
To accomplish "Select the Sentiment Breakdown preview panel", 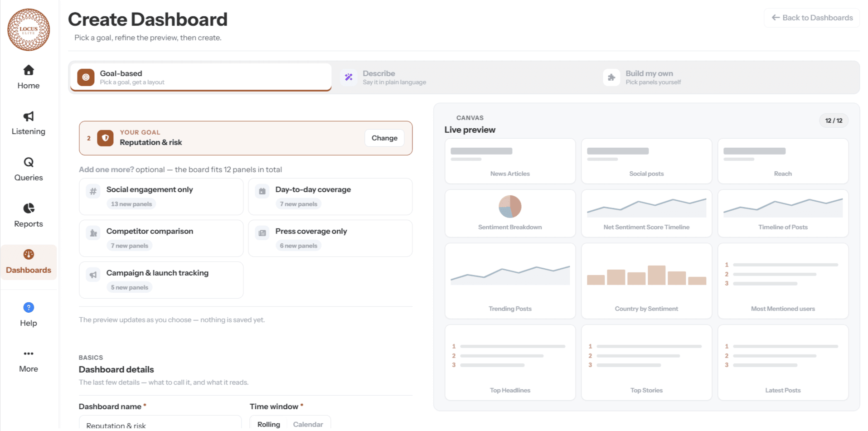I will pyautogui.click(x=510, y=213).
